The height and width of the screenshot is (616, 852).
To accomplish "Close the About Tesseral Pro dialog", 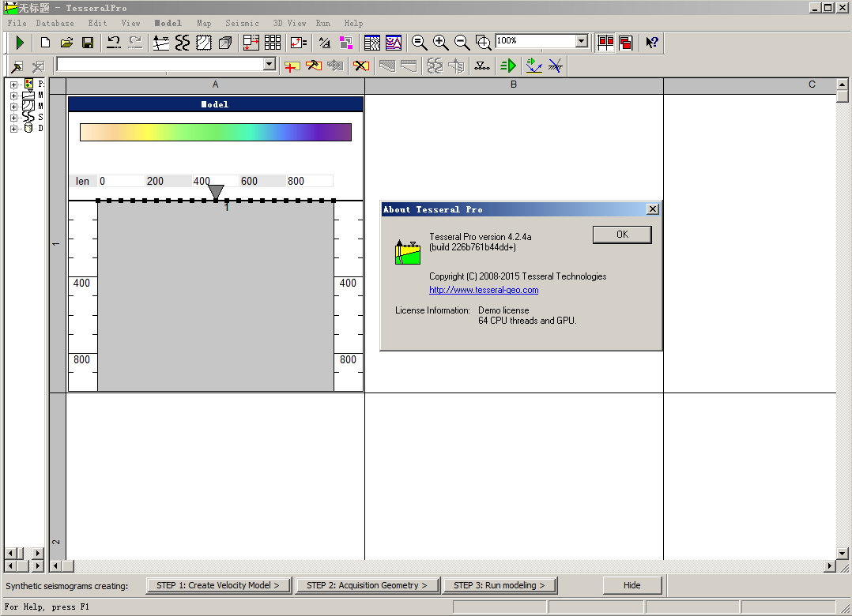I will [653, 209].
